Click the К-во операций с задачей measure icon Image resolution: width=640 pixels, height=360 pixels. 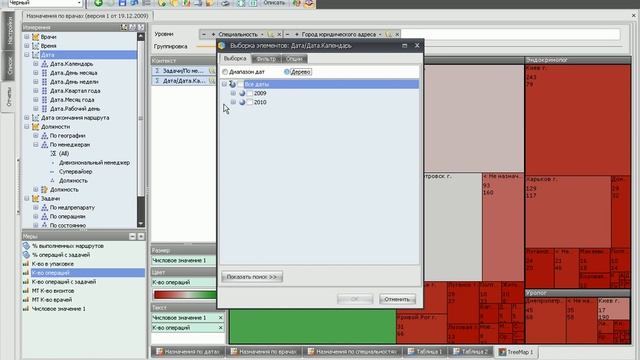26,282
